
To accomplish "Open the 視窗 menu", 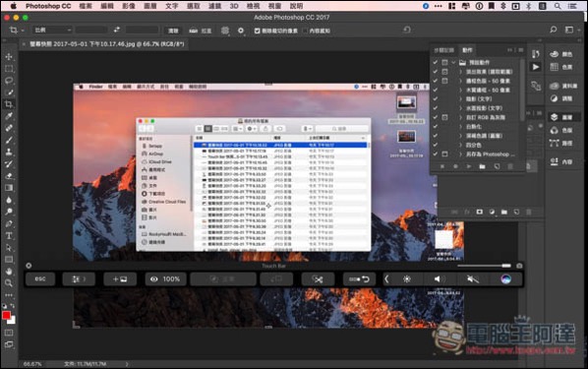I will point(274,6).
